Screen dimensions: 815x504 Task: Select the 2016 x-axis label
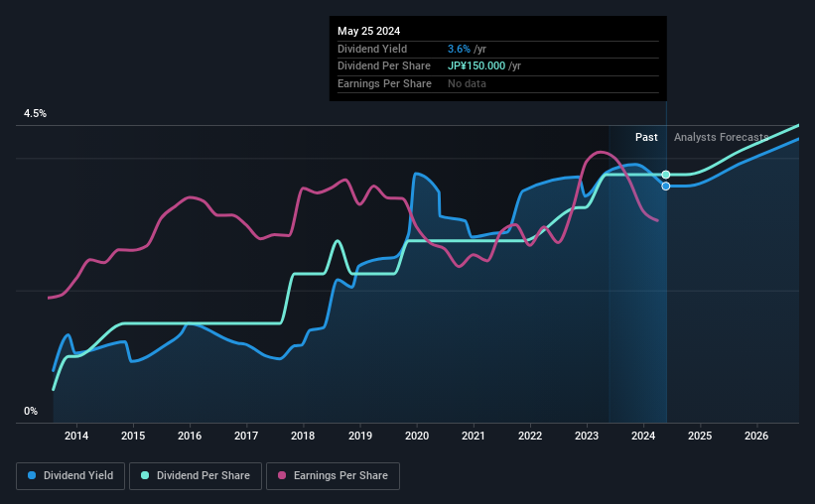[x=190, y=436]
